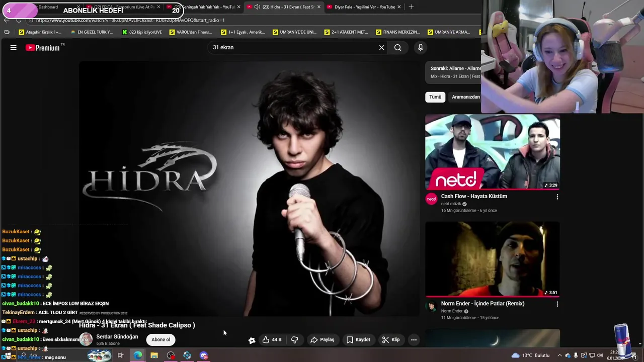
Task: Like the video showing 44 B
Action: (272, 340)
